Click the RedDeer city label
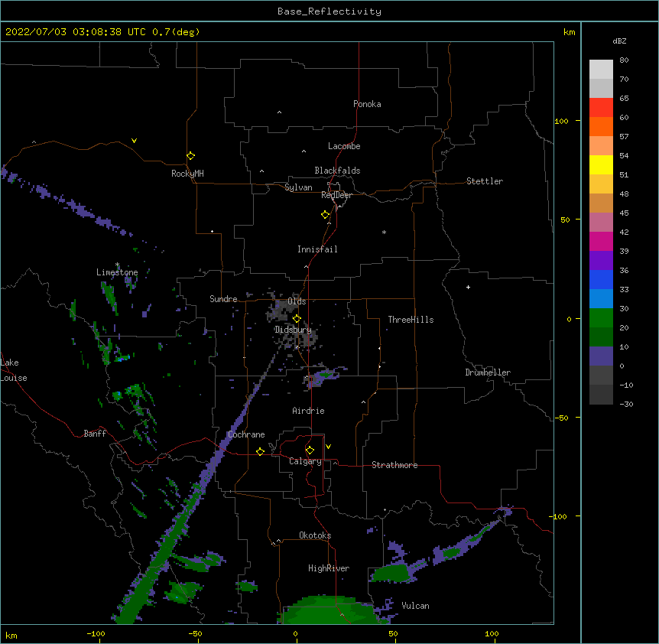659x644 pixels. [336, 195]
